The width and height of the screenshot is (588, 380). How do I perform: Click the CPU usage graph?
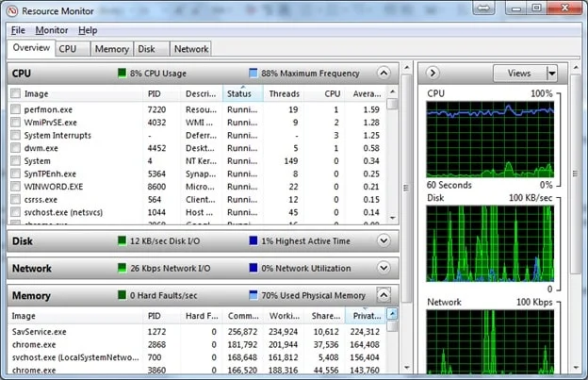pyautogui.click(x=490, y=140)
